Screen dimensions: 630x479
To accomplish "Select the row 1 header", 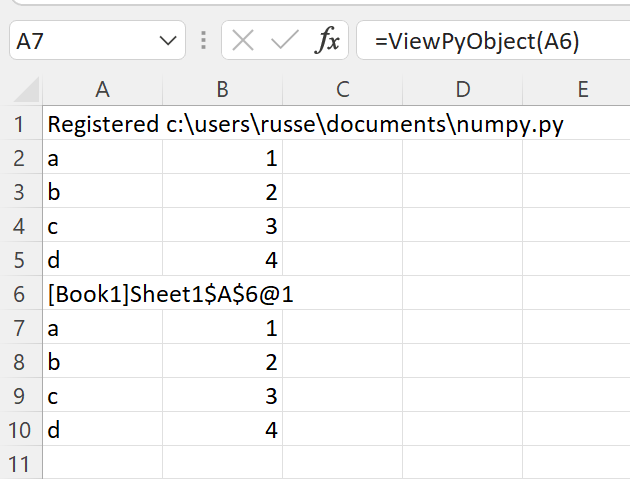I will point(21,124).
